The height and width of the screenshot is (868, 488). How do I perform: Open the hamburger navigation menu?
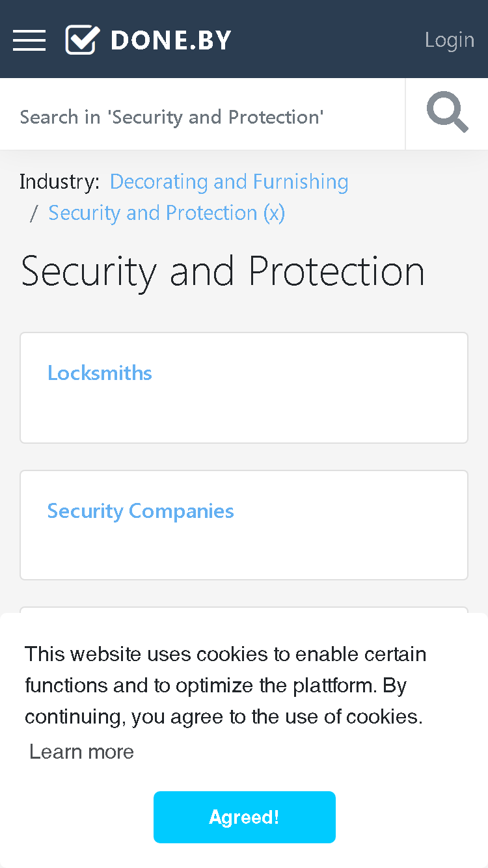(x=29, y=40)
